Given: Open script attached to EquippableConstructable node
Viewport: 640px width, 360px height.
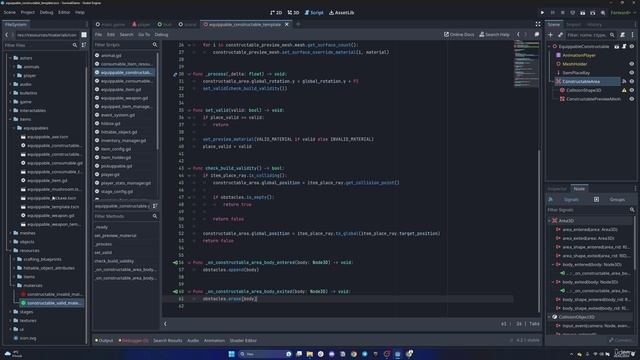Looking at the screenshot, I should coord(624,47).
